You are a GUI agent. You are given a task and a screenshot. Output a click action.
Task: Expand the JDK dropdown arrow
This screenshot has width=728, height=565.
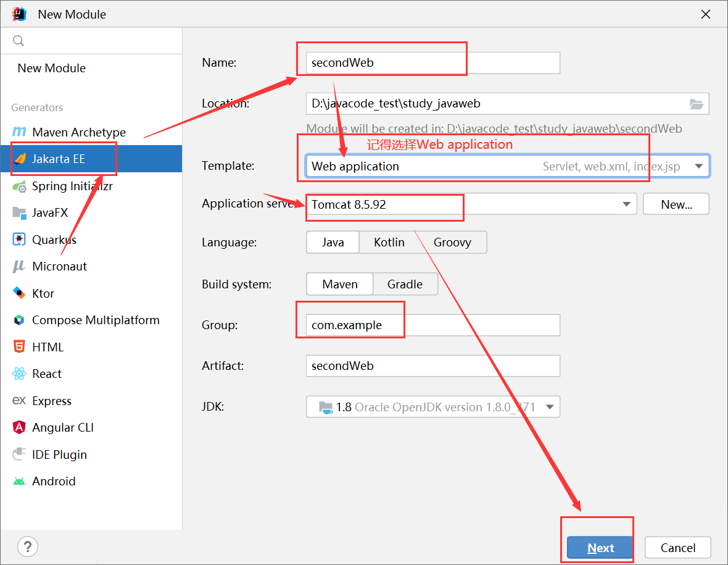point(550,407)
